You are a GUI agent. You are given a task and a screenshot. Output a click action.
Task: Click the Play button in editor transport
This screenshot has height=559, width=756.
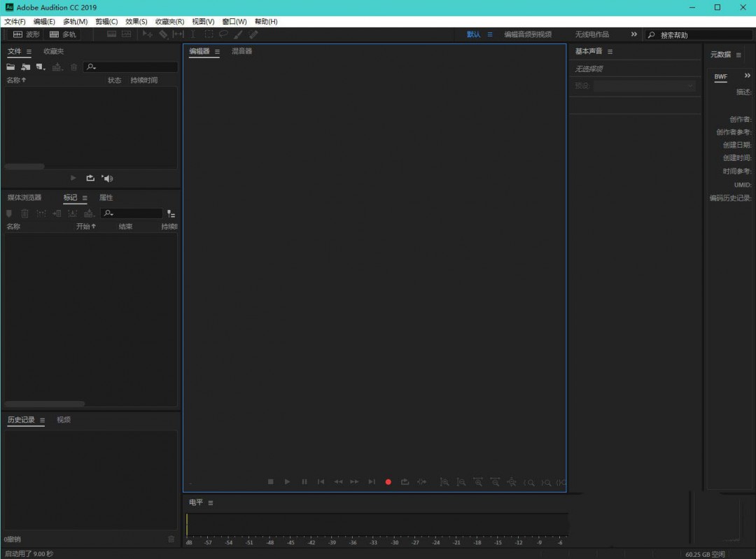(x=287, y=481)
